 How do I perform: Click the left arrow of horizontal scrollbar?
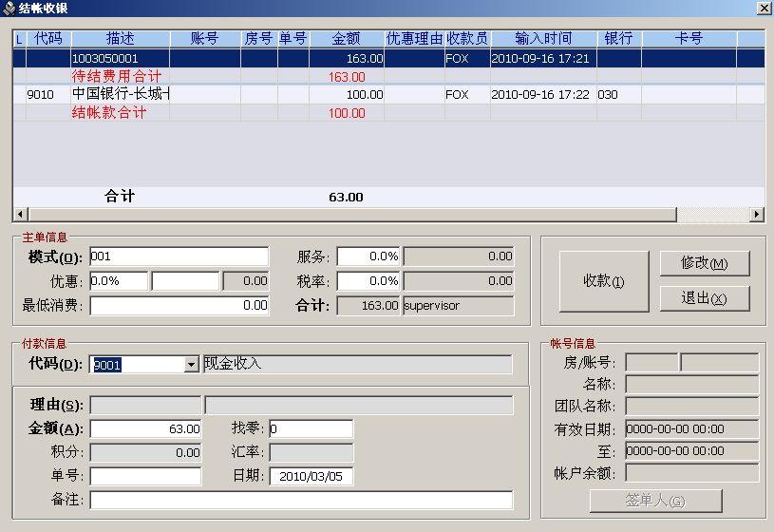[x=20, y=215]
